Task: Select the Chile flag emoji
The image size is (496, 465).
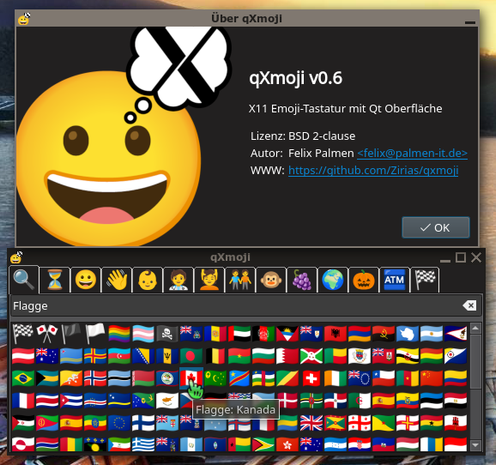Action: [x=383, y=378]
